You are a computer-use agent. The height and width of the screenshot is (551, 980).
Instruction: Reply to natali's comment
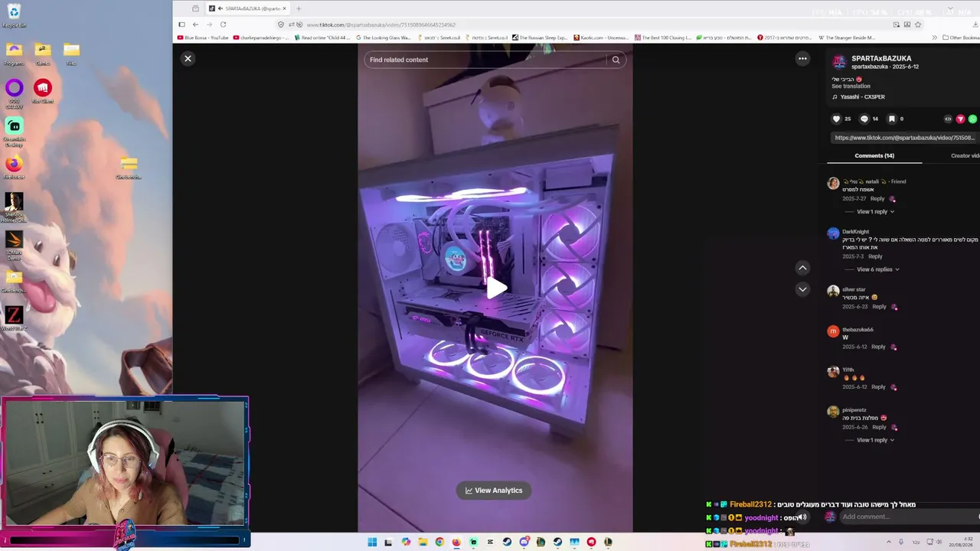coord(877,199)
